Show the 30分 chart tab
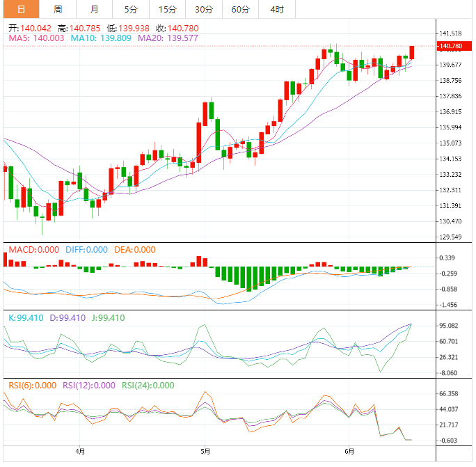 [204, 9]
